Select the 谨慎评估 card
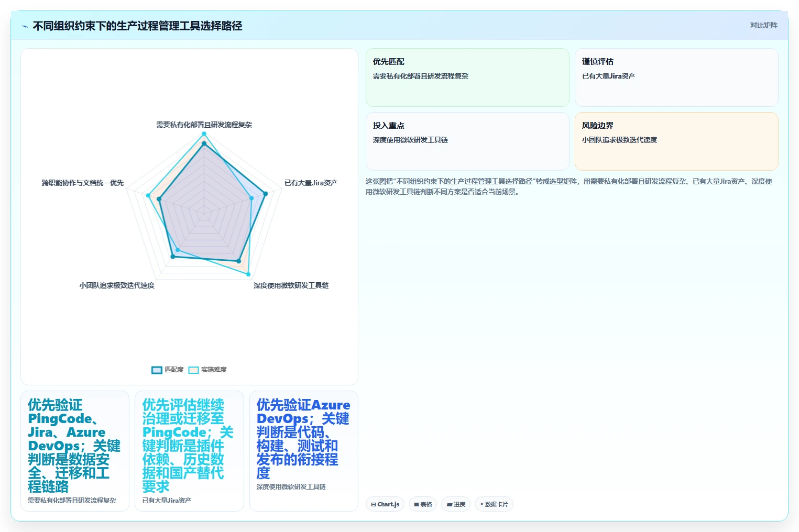 676,77
